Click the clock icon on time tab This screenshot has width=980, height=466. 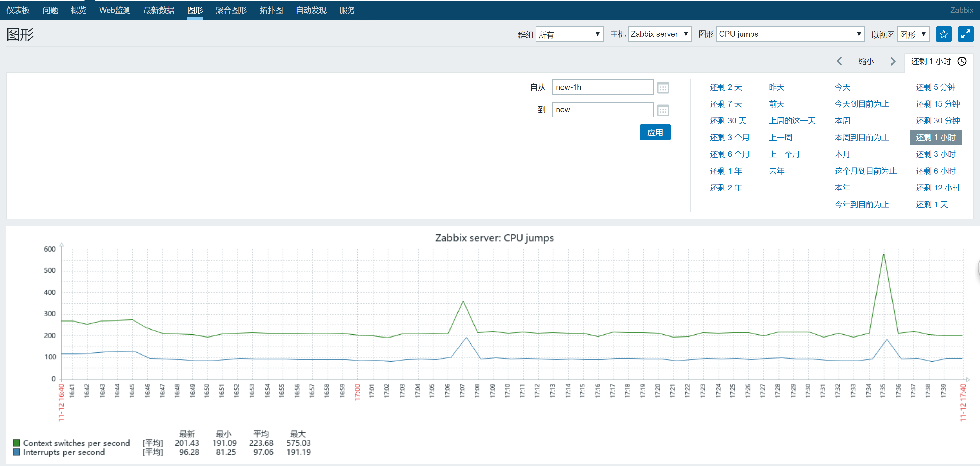coord(962,61)
